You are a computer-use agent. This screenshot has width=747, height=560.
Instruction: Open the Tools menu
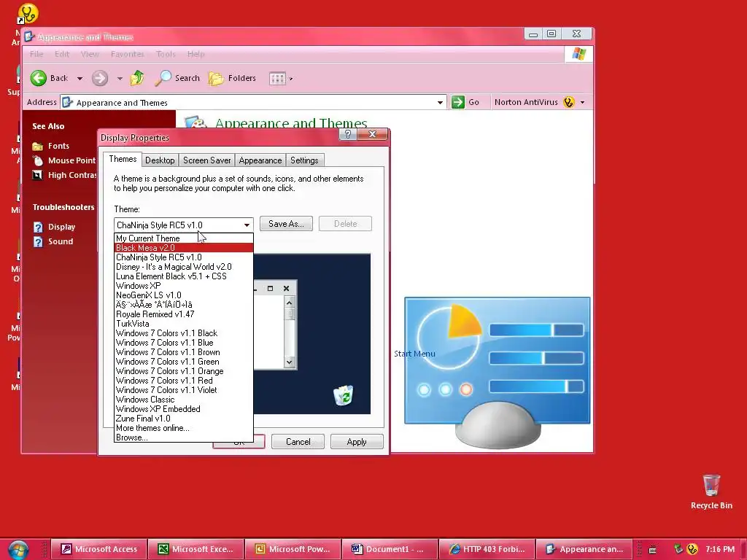(166, 54)
